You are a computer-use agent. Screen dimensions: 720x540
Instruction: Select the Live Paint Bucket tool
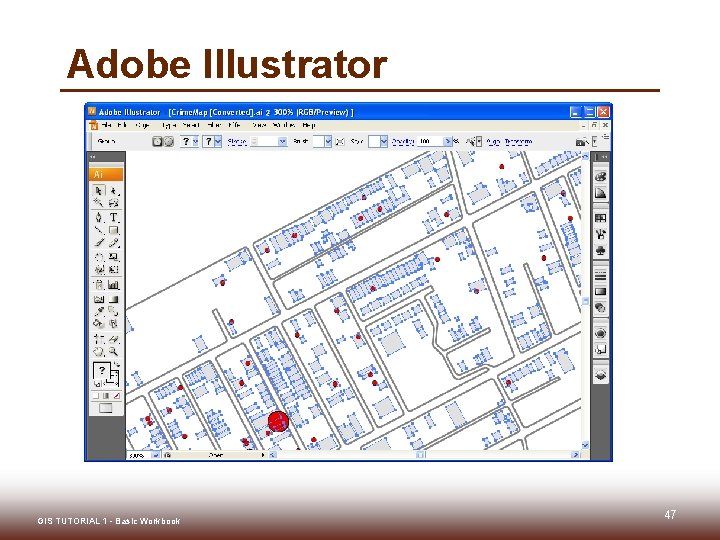click(x=98, y=324)
